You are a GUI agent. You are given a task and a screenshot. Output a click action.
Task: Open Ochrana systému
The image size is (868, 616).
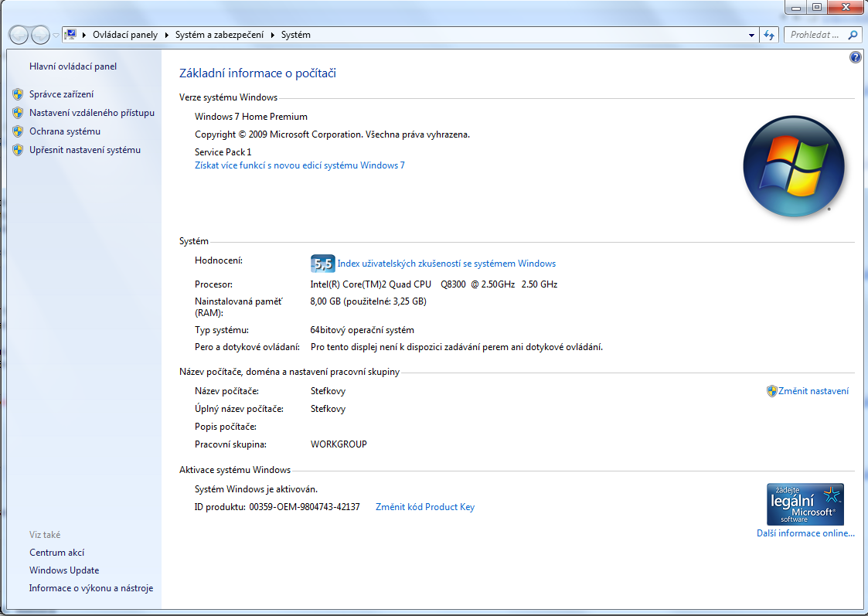click(65, 131)
